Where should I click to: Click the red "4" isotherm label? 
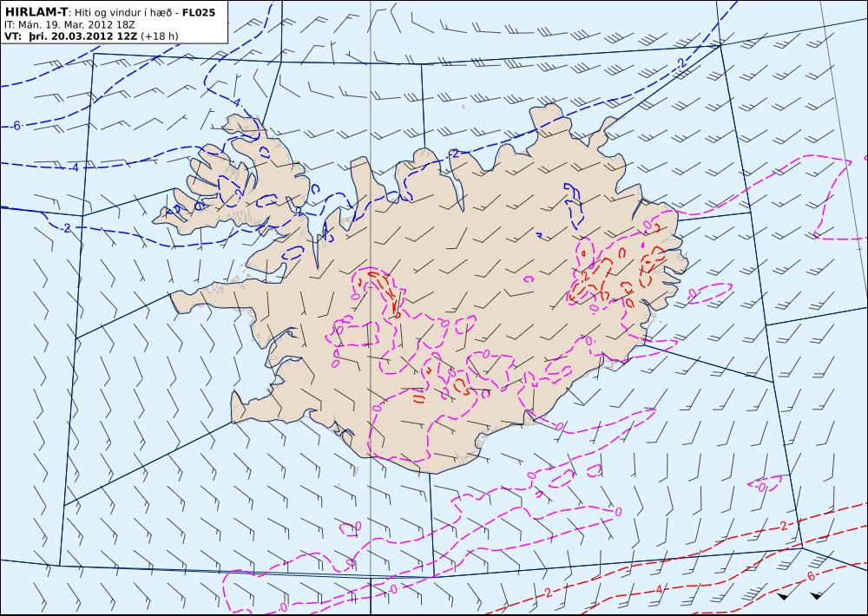pyautogui.click(x=660, y=590)
